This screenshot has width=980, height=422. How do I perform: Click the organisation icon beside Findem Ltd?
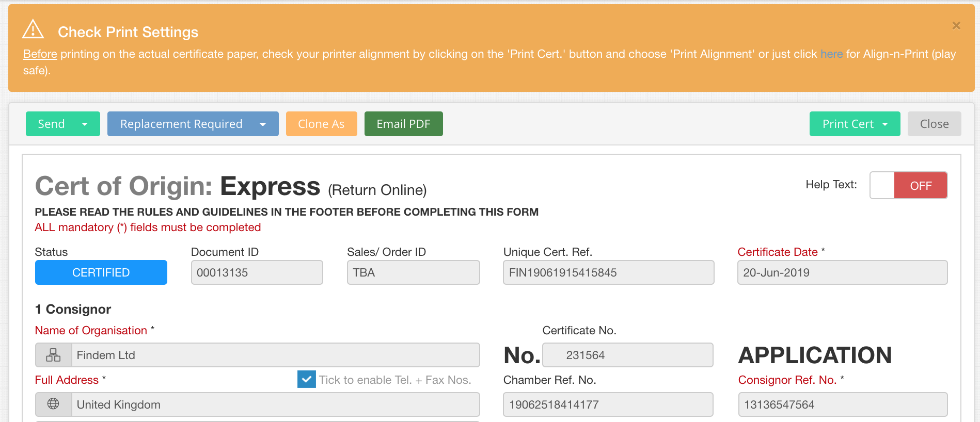[x=53, y=355]
